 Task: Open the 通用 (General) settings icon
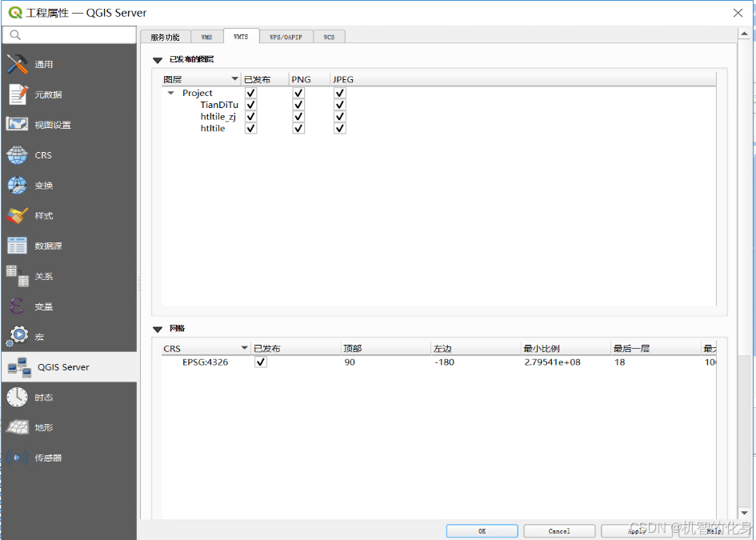pos(18,64)
